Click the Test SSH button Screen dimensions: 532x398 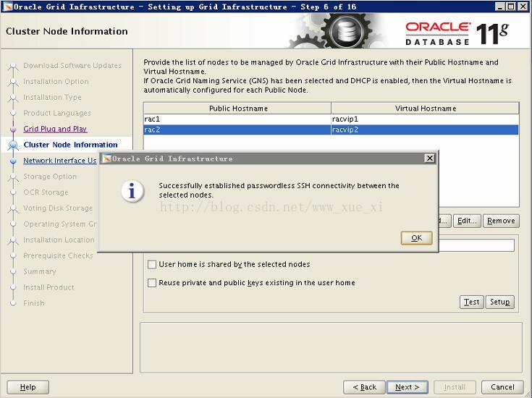[472, 302]
